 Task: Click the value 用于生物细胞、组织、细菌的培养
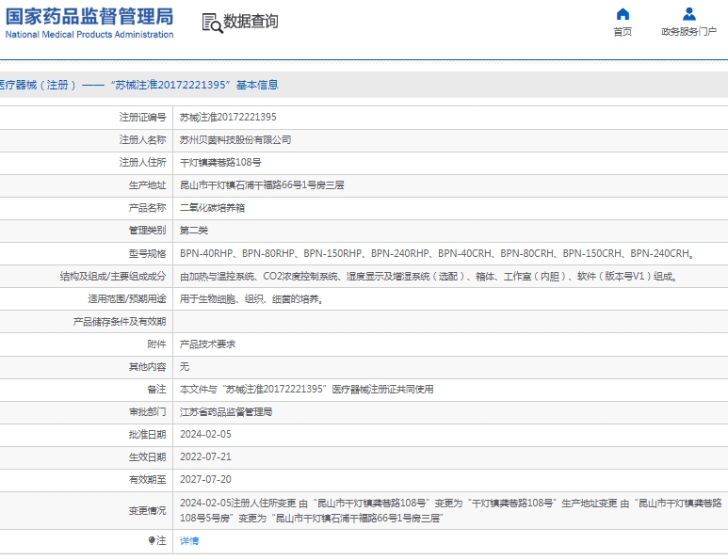(x=251, y=298)
